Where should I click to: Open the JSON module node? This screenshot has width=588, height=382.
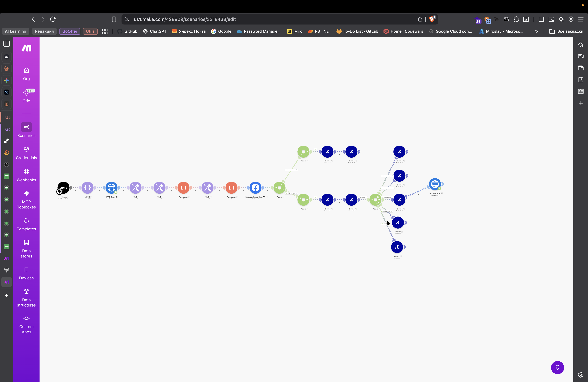87,188
